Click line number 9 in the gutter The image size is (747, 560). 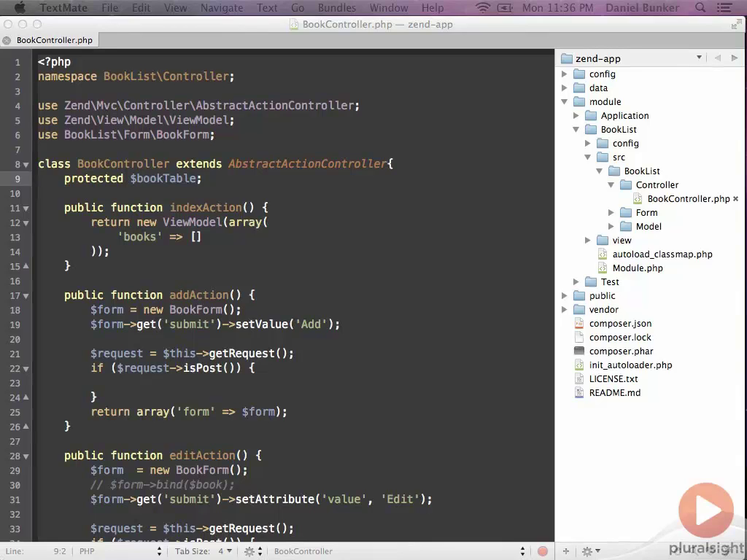click(x=18, y=179)
